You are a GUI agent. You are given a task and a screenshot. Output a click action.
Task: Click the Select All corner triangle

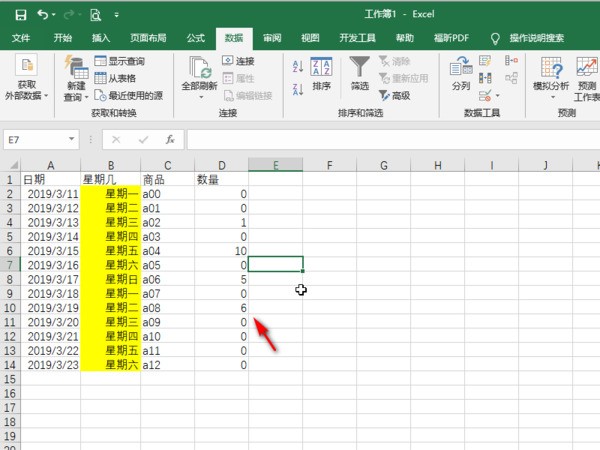[13, 165]
